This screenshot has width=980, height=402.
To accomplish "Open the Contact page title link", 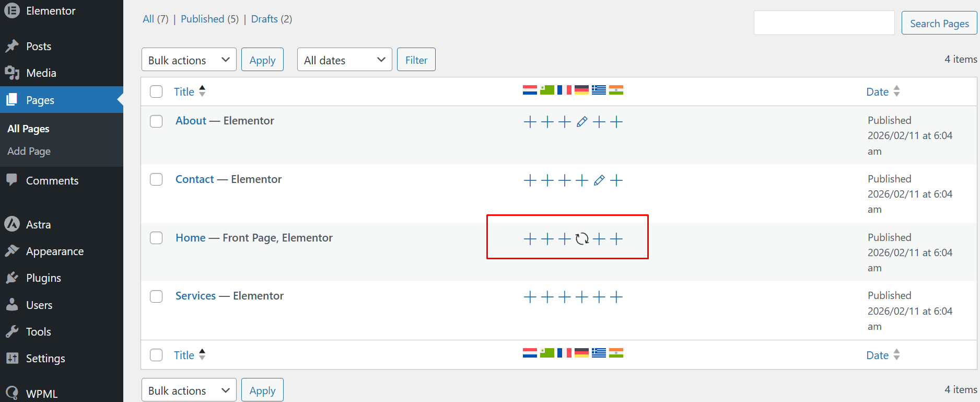I will click(x=194, y=179).
